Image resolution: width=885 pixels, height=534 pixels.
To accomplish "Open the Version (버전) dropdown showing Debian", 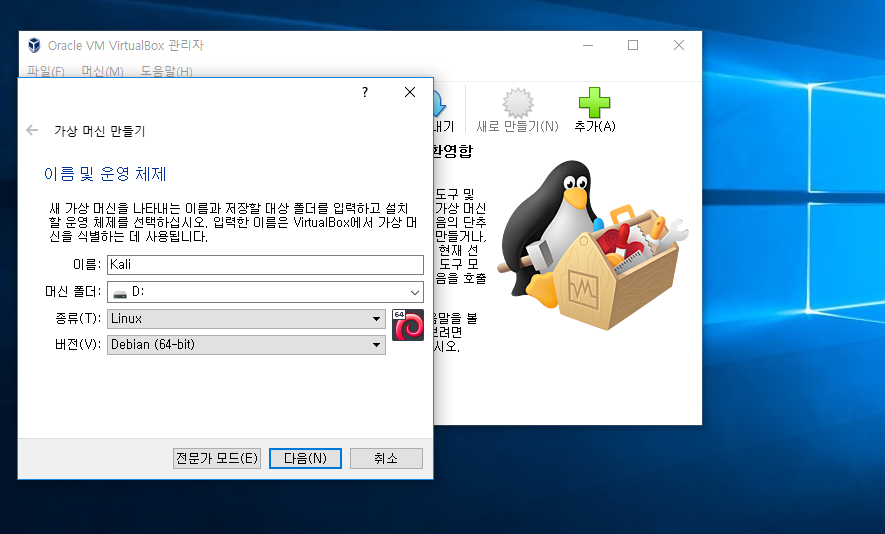I will coord(246,344).
